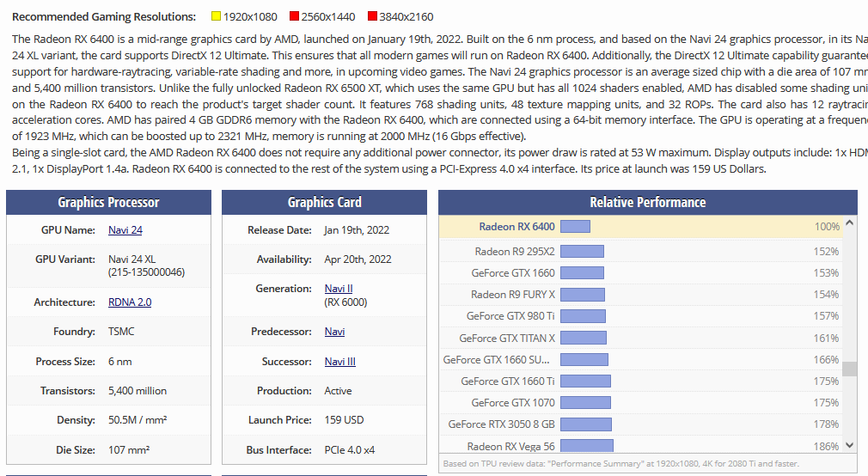Screen dimensions: 868x476
Task: Click the red 3840x2160 resolution swatch
Action: coord(373,16)
